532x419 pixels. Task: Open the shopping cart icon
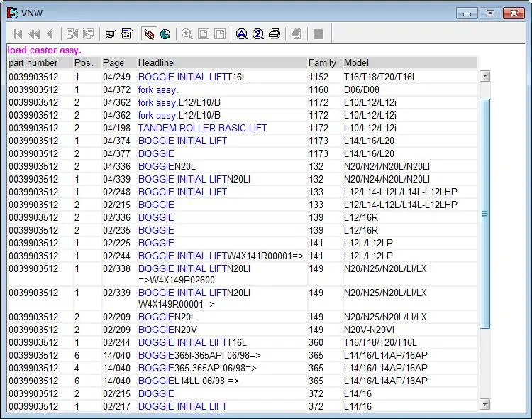pos(110,34)
